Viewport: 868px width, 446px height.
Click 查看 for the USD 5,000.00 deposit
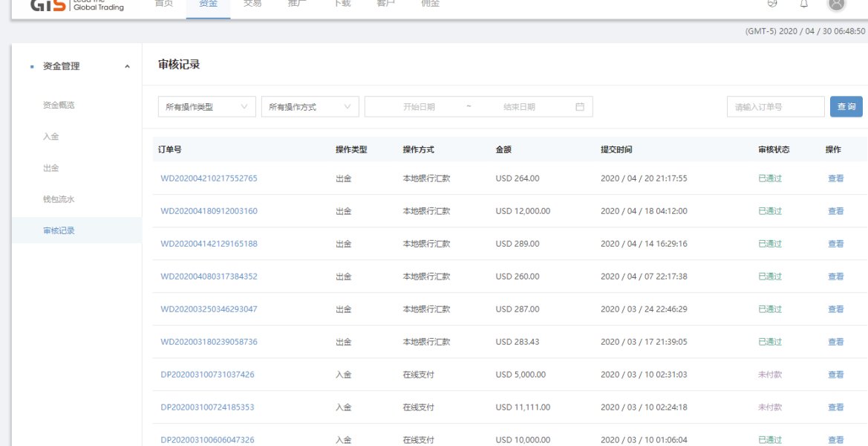point(836,375)
